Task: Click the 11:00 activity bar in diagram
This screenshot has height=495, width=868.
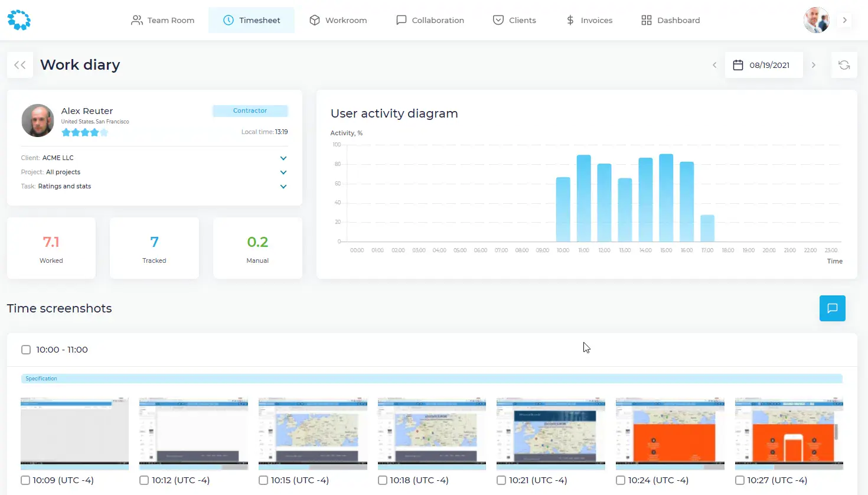Action: [x=583, y=198]
